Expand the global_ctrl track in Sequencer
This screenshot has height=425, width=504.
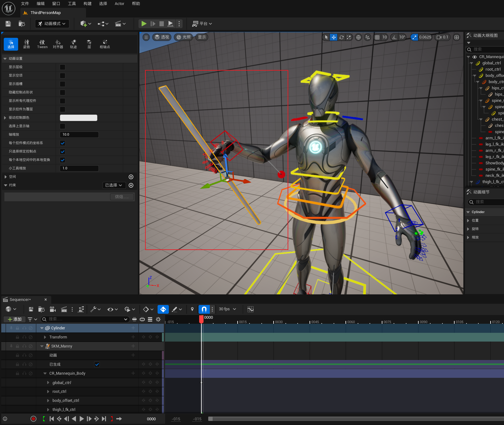click(48, 382)
